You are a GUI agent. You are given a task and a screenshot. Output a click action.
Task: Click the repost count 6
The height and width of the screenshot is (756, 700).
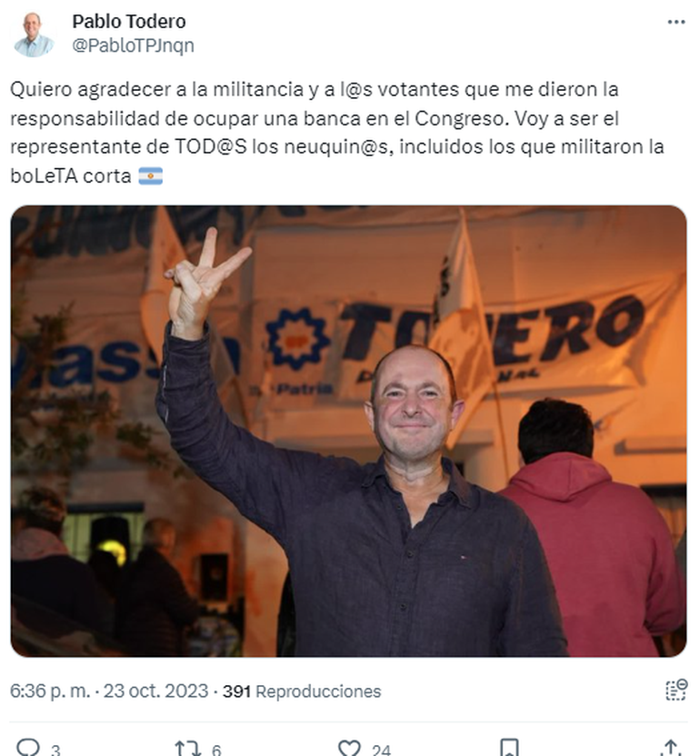(x=216, y=751)
